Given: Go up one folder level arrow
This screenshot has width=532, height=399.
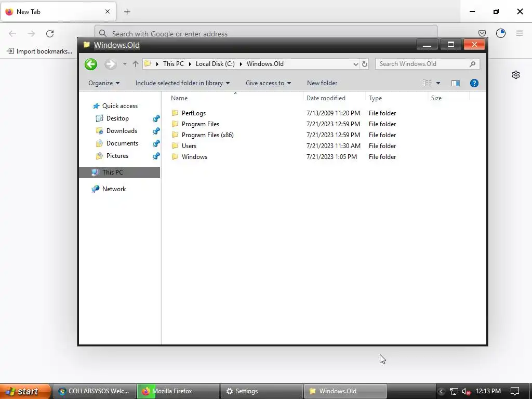Looking at the screenshot, I should click(x=136, y=64).
